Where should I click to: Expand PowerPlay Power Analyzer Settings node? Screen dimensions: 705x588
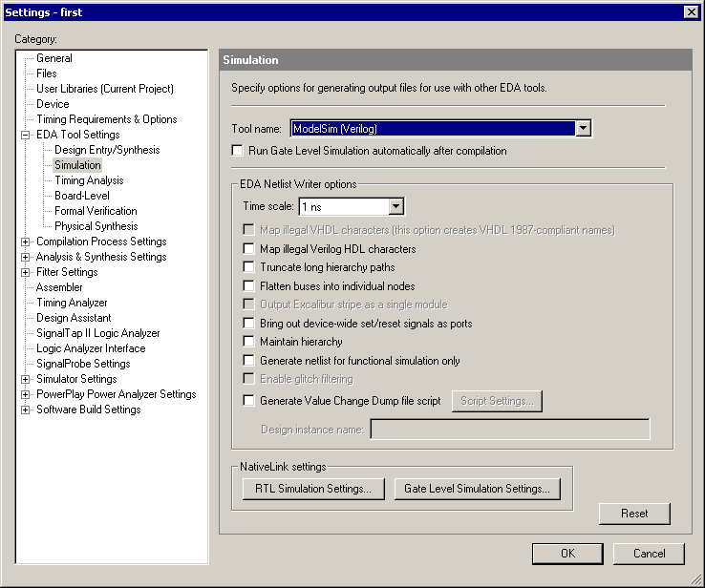pyautogui.click(x=26, y=394)
